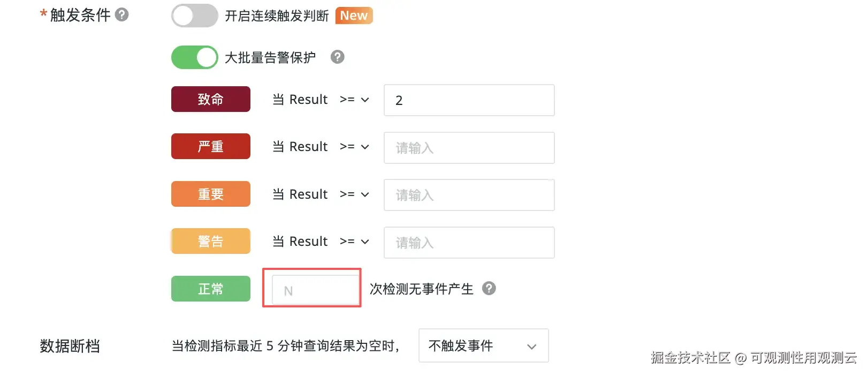Open operator dropdown in 致命 row
868x376 pixels.
coord(354,100)
